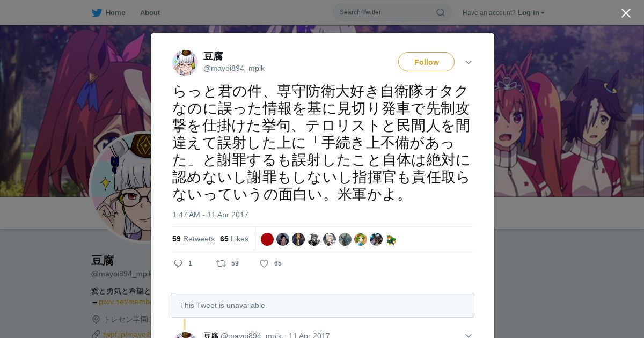Image resolution: width=644 pixels, height=338 pixels.
Task: Click the @mayoi894_mpik handle in tweet header
Action: (x=234, y=69)
